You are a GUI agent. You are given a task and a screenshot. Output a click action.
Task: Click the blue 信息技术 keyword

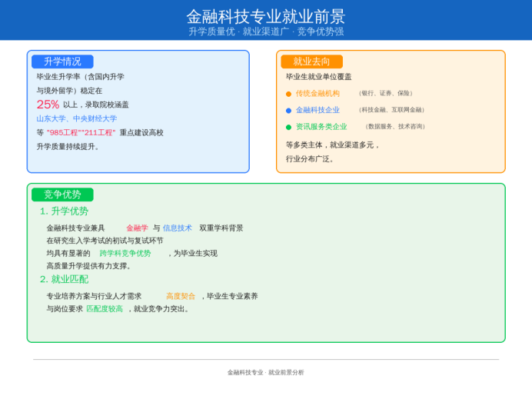pos(177,228)
